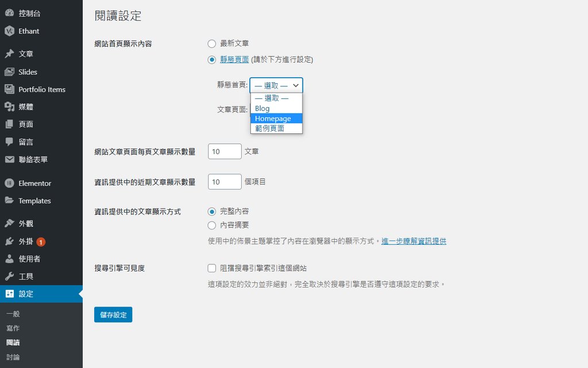Switch to the 寫作 settings menu
588x368 pixels.
point(13,328)
